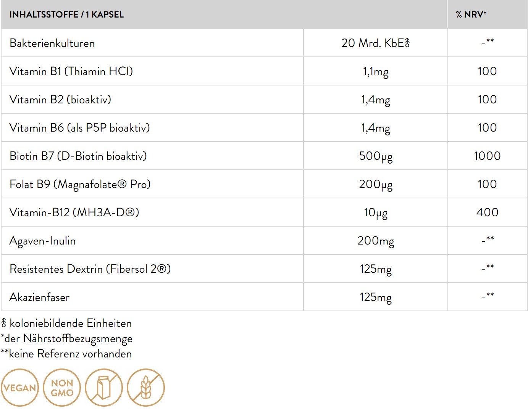
Task: Click the Folat B9 (Magnafolate Pro) label
Action: coord(80,184)
